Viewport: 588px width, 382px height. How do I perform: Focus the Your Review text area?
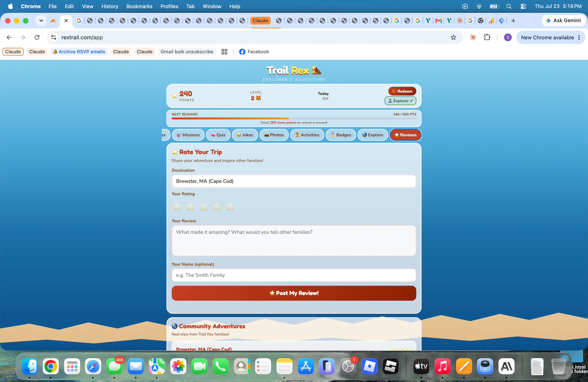294,240
